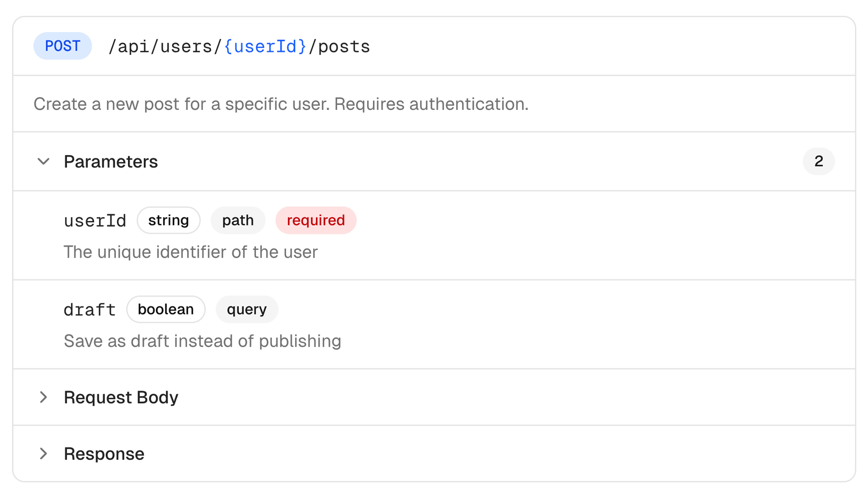This screenshot has height=499, width=868.
Task: Click the POST method badge
Action: (62, 46)
